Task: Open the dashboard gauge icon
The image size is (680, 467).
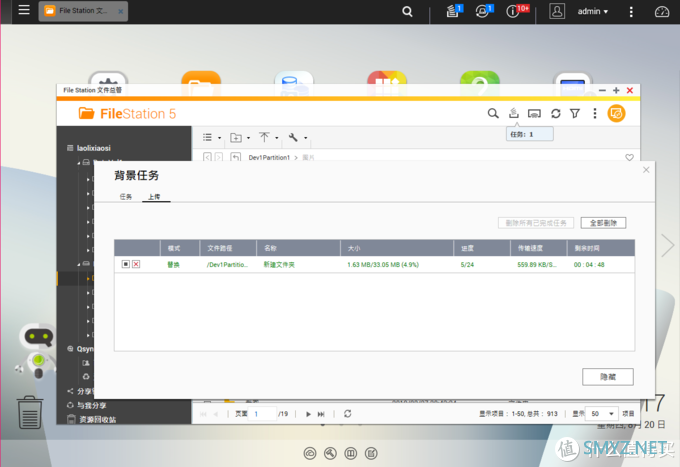Action: (x=661, y=12)
